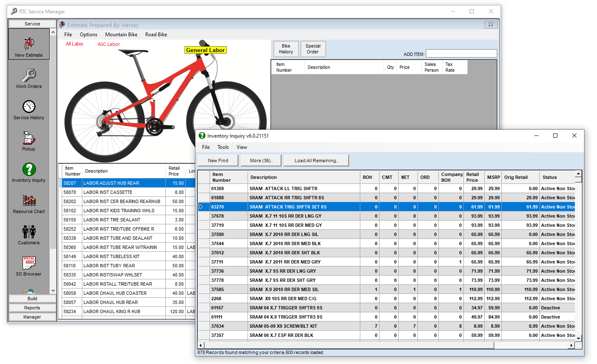Click inside the ADD ITEM field

pyautogui.click(x=461, y=53)
